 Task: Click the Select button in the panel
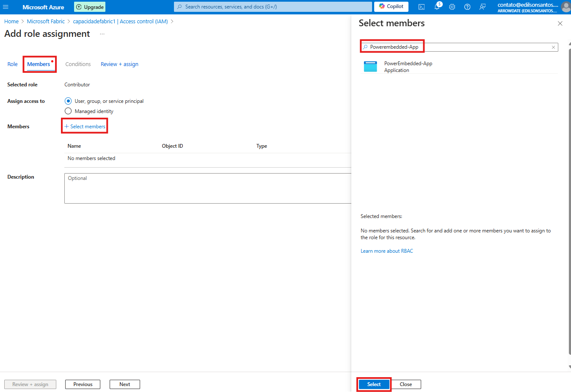tap(374, 384)
